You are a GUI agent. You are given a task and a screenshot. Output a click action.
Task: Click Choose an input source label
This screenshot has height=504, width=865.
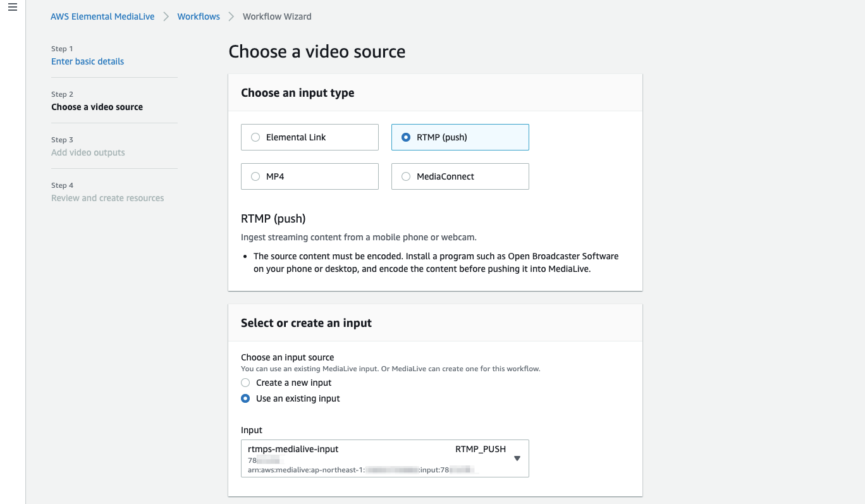click(x=288, y=357)
